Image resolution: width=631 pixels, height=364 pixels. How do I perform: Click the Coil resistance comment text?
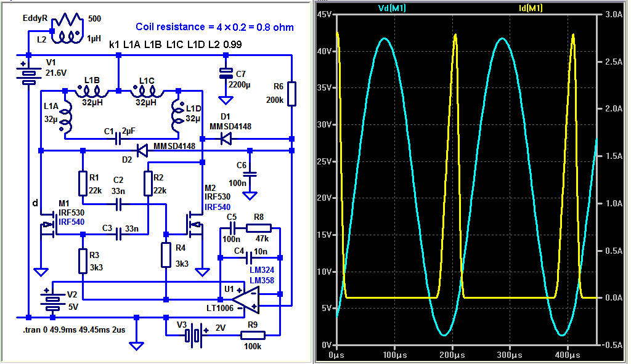click(x=214, y=27)
